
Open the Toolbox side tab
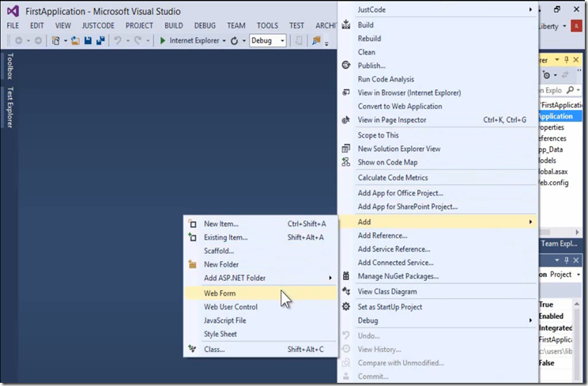[10, 66]
